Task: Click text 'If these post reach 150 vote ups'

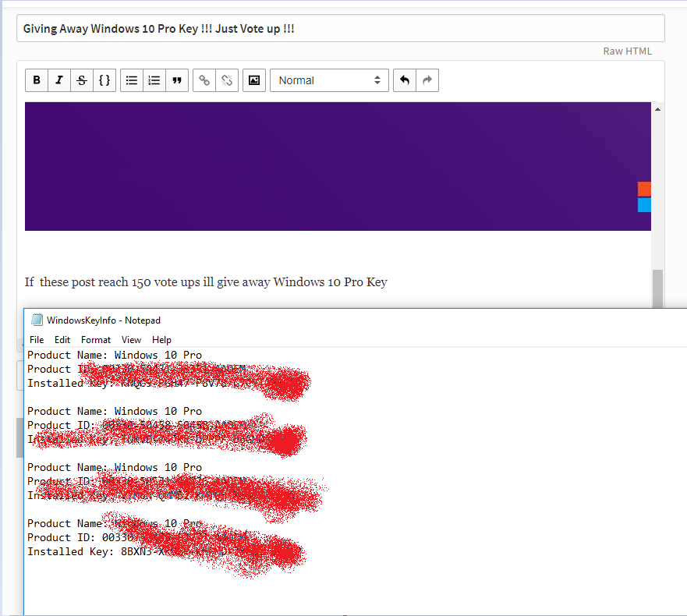Action: 112,281
